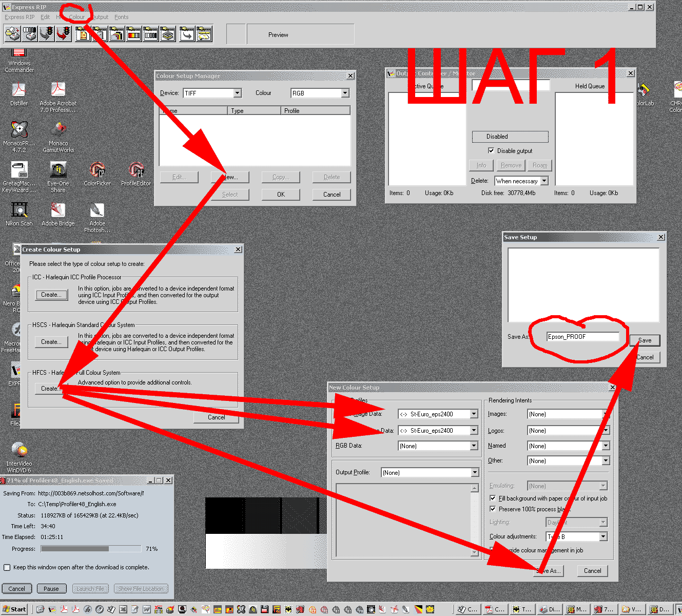Click Cancel in the download window

[x=17, y=589]
